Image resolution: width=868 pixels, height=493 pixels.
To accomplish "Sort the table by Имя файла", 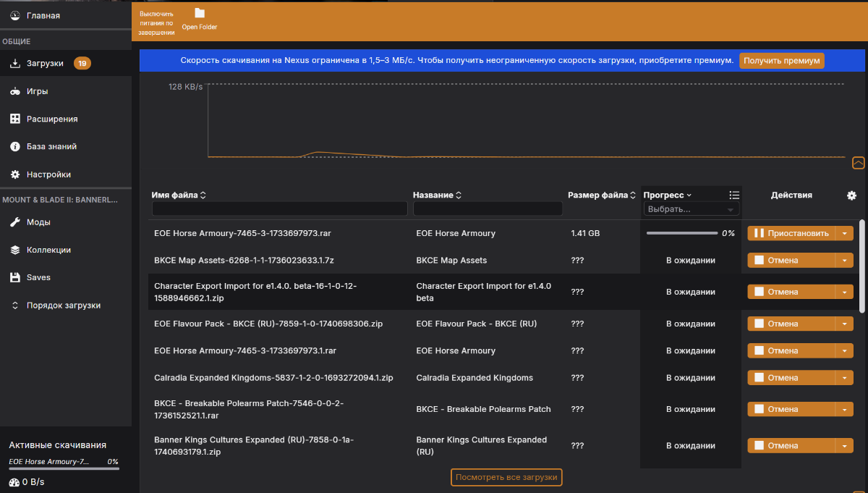I will point(179,195).
